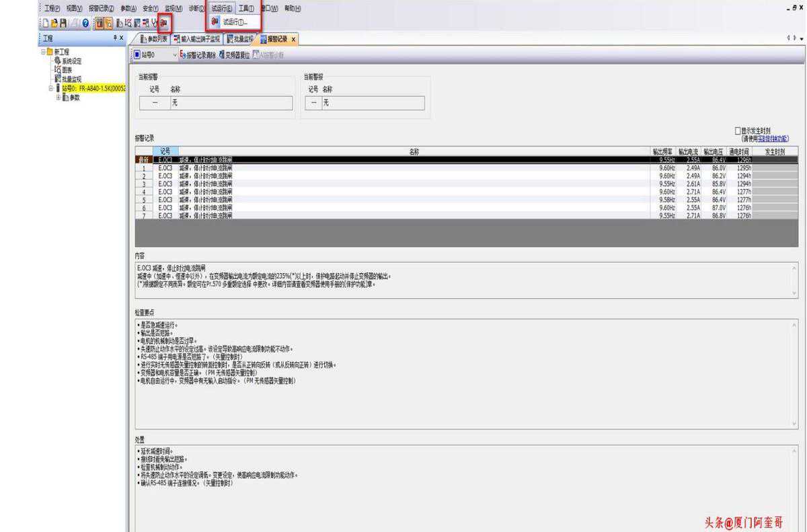Image resolution: width=807 pixels, height=532 pixels.
Task: Click the save project toolbar icon
Action: point(63,24)
